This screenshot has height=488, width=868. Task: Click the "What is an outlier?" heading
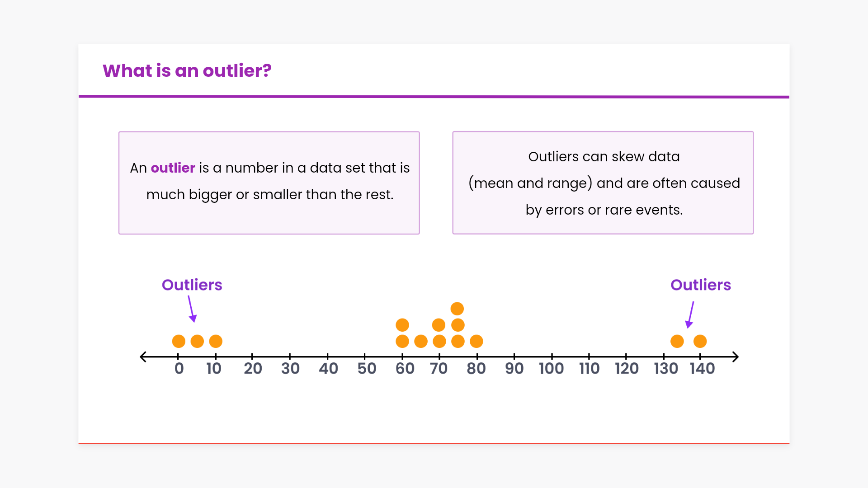tap(187, 70)
